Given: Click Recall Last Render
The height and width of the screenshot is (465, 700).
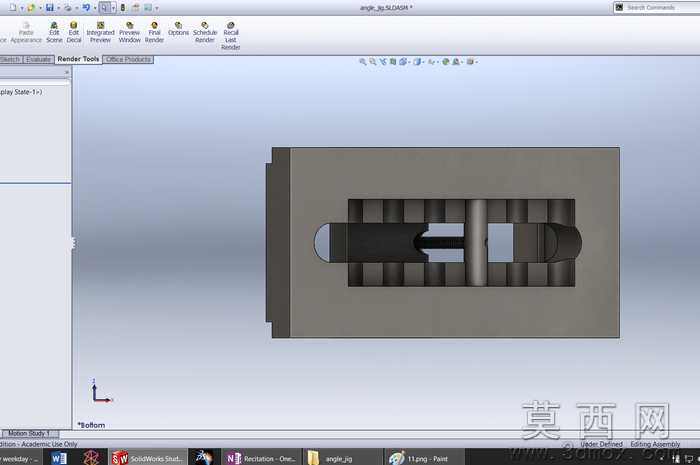Looking at the screenshot, I should point(231,36).
